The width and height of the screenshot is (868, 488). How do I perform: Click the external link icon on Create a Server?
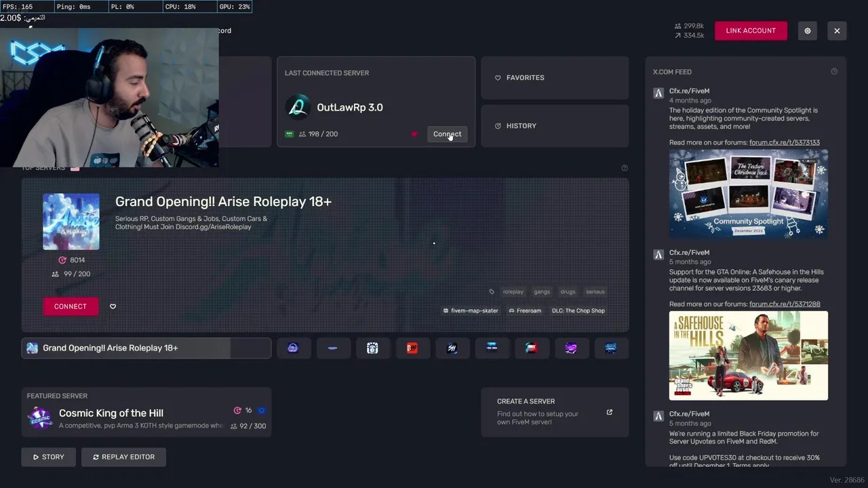coord(609,412)
